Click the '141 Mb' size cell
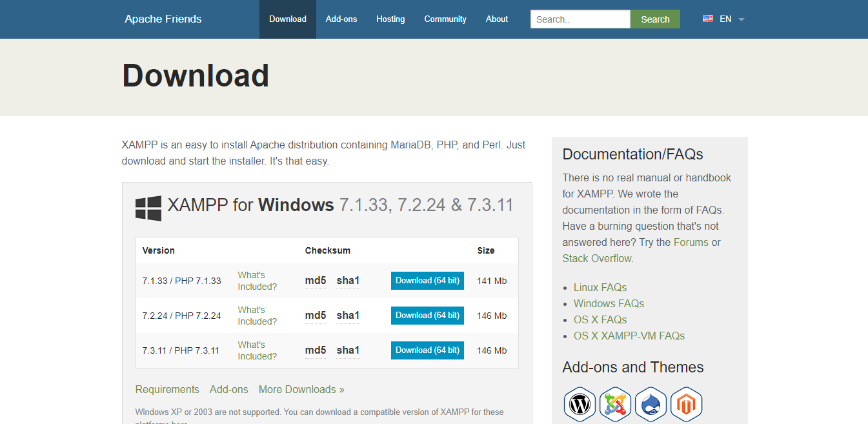The height and width of the screenshot is (424, 868). click(x=492, y=281)
